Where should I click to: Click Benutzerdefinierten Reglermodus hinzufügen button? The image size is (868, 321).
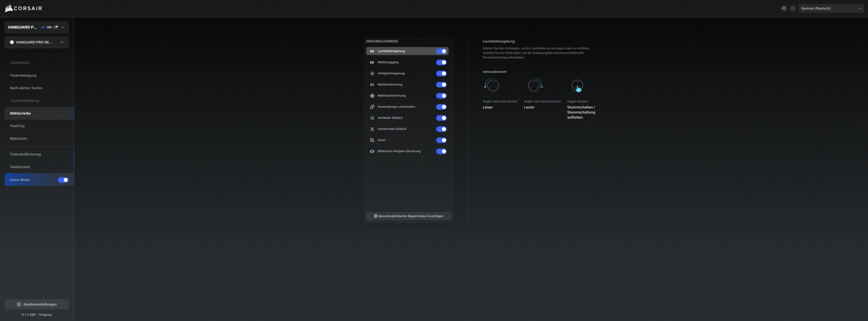[x=408, y=216]
